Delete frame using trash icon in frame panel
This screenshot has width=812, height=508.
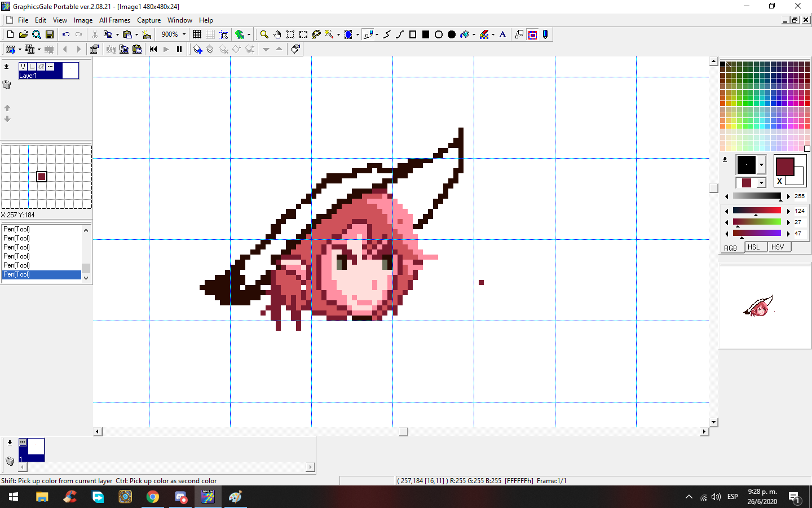coord(10,461)
